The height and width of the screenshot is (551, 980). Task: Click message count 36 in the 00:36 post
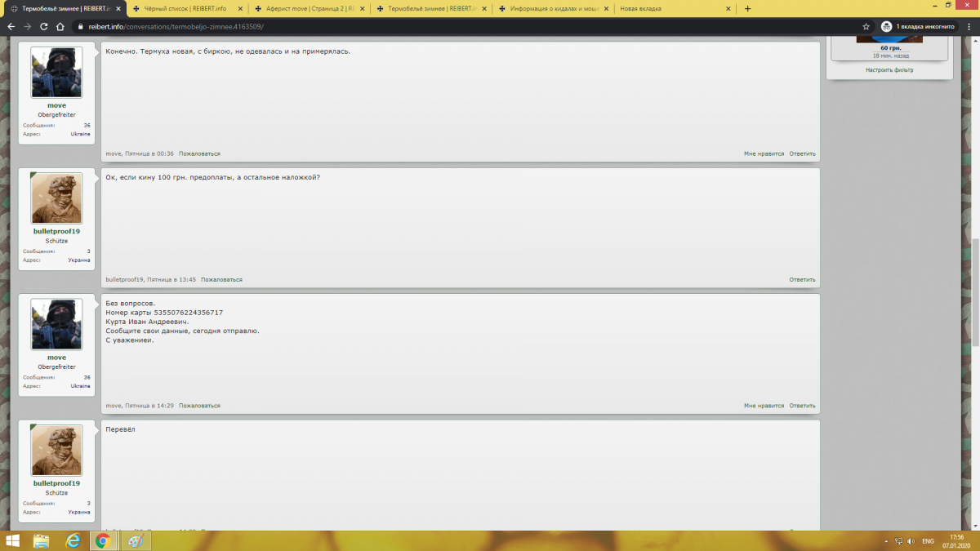tap(87, 126)
